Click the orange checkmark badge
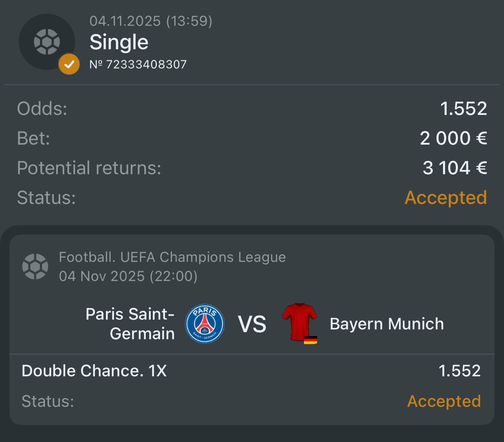Viewport: 504px width, 442px height. point(69,64)
